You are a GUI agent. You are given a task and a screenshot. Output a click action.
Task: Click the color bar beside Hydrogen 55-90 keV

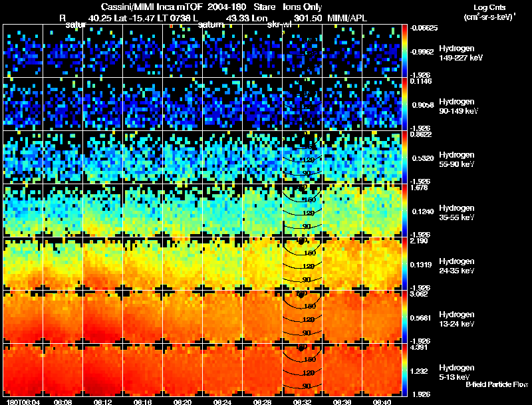pyautogui.click(x=404, y=158)
